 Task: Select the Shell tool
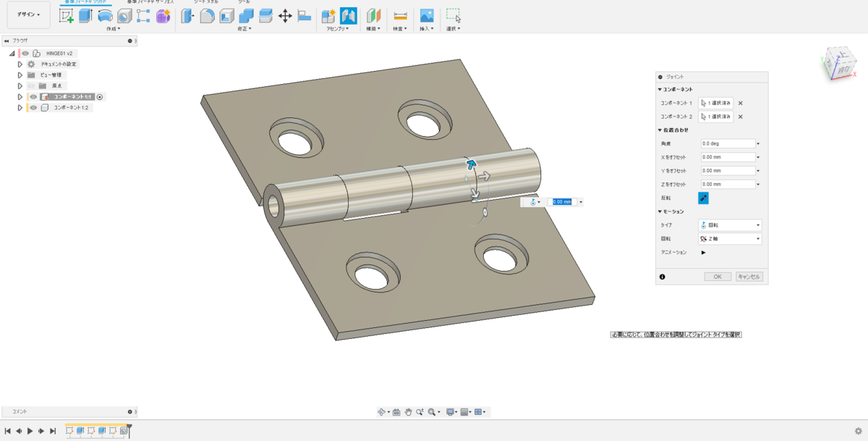(x=226, y=16)
